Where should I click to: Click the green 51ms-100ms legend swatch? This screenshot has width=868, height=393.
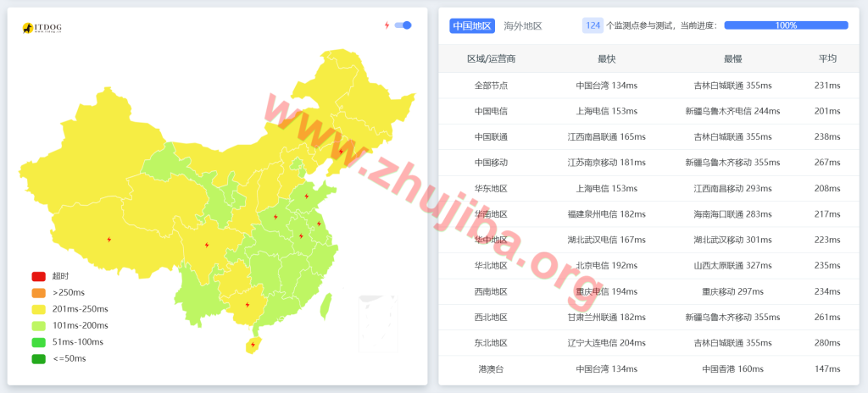click(x=38, y=342)
